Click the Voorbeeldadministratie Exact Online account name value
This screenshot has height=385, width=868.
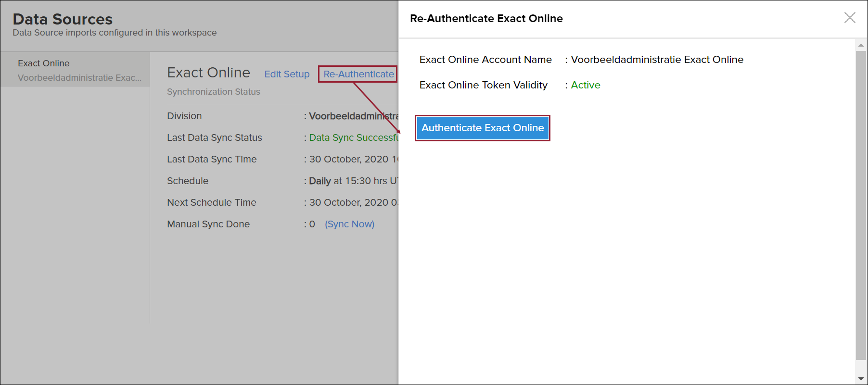click(657, 60)
